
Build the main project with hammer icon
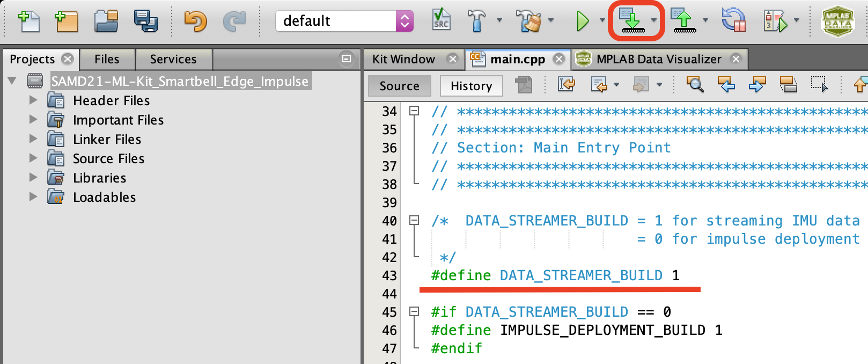point(476,21)
